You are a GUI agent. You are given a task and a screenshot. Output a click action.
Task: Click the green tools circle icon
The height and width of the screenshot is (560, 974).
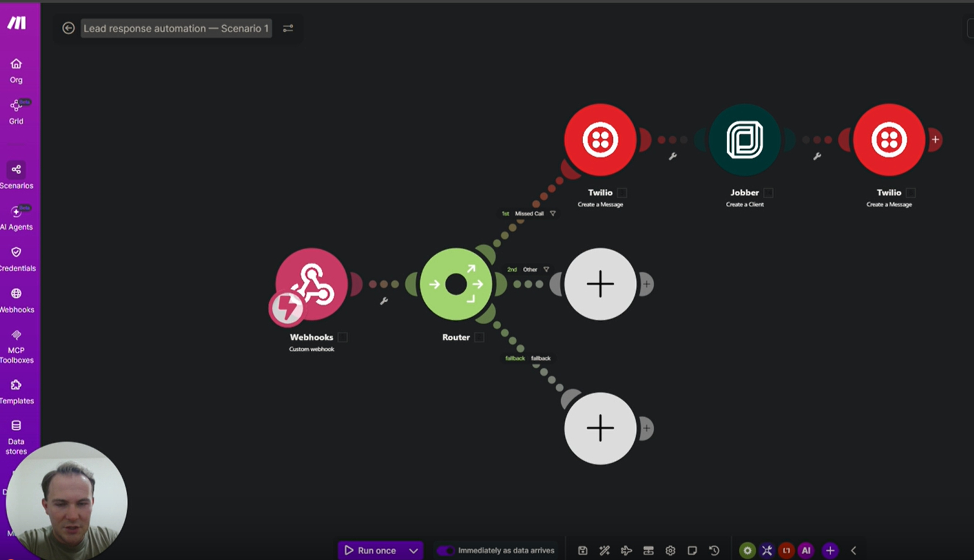point(747,550)
